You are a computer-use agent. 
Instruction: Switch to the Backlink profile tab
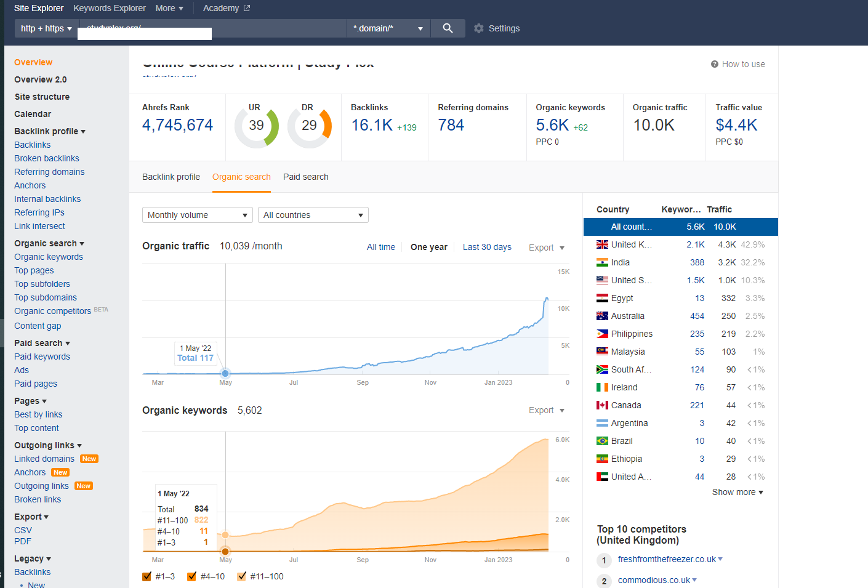pyautogui.click(x=171, y=177)
